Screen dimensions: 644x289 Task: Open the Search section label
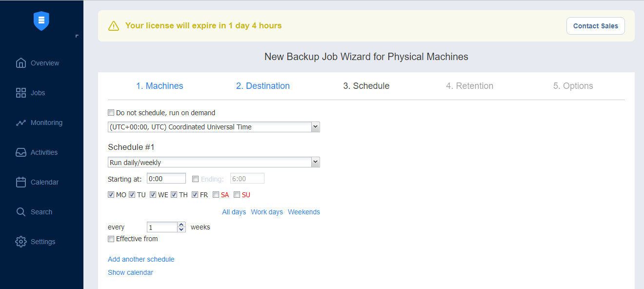coord(41,212)
